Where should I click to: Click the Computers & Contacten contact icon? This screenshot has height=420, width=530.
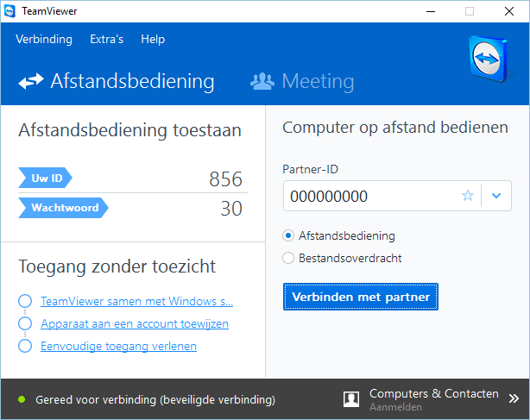pyautogui.click(x=351, y=398)
